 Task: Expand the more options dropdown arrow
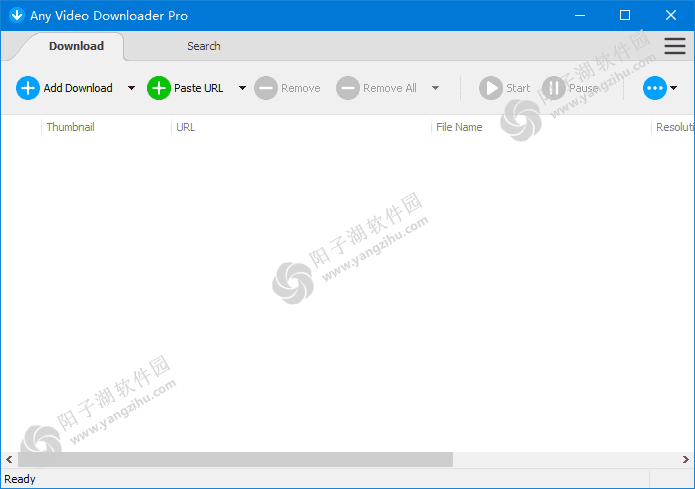click(x=673, y=88)
